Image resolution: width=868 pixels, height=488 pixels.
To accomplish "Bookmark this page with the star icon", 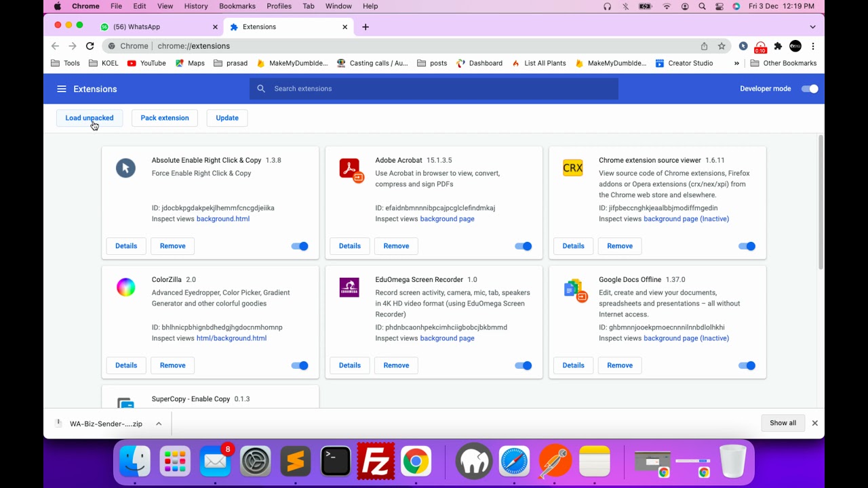I will (722, 46).
